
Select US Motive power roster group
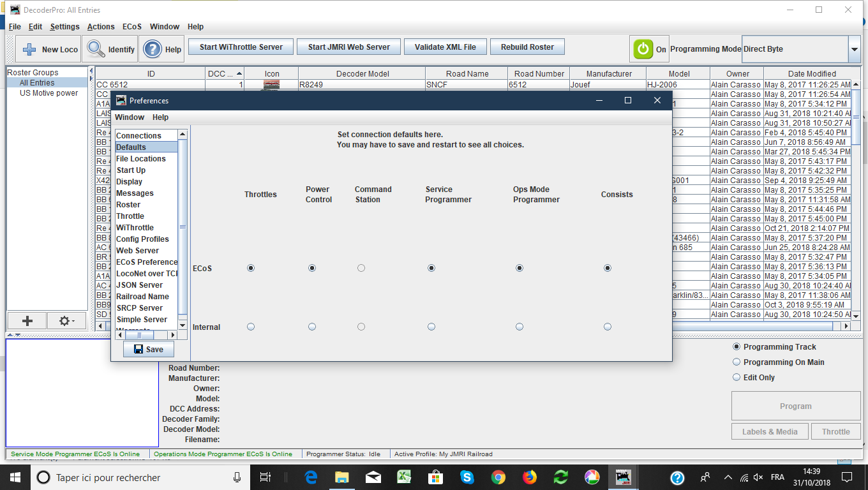[49, 93]
